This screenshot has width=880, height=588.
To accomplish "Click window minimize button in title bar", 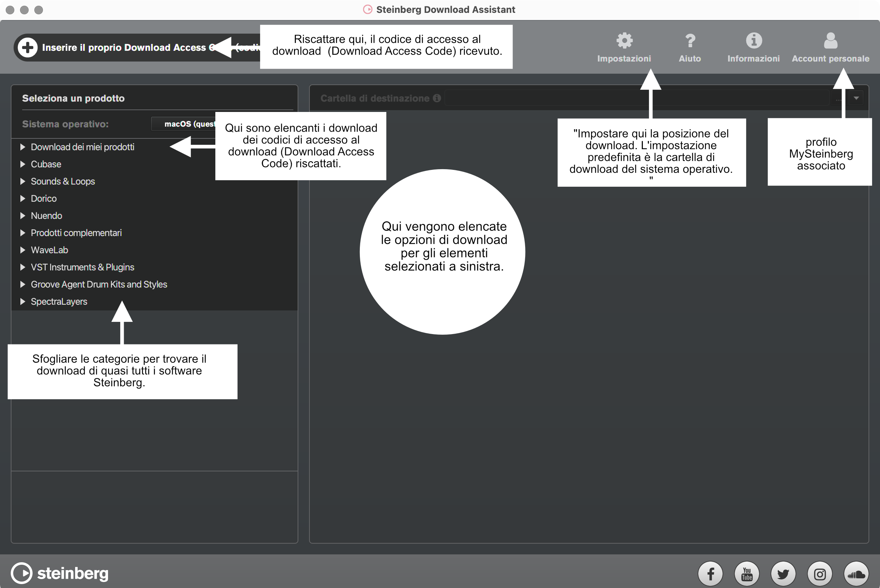I will pos(24,10).
